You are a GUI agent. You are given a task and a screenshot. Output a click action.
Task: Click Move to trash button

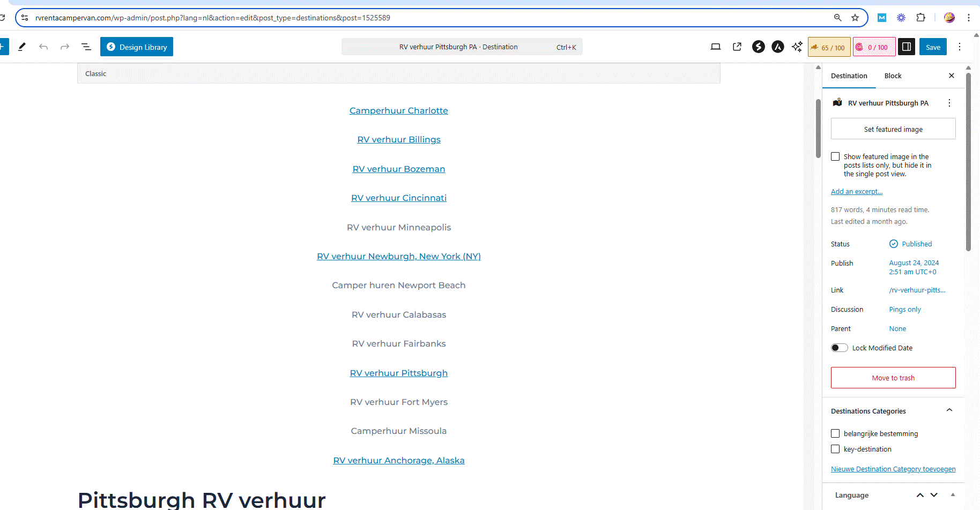(x=893, y=378)
